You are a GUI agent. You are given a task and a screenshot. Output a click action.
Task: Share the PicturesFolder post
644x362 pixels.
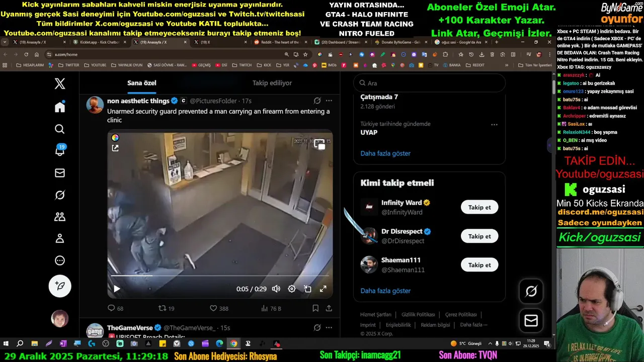point(329,308)
